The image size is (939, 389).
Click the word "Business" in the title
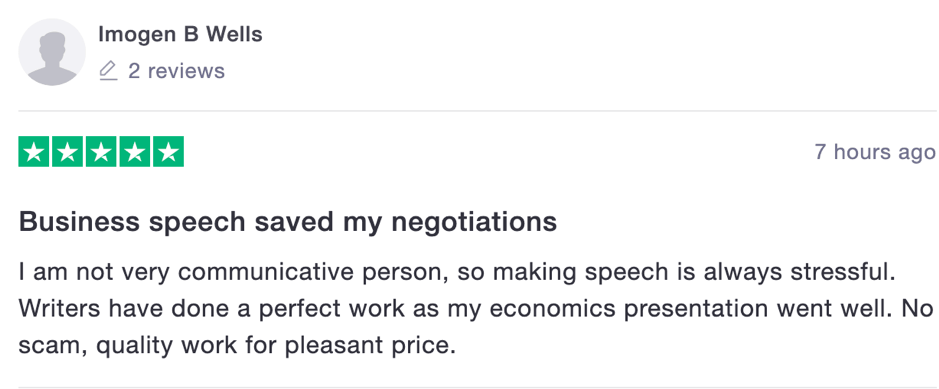point(80,222)
